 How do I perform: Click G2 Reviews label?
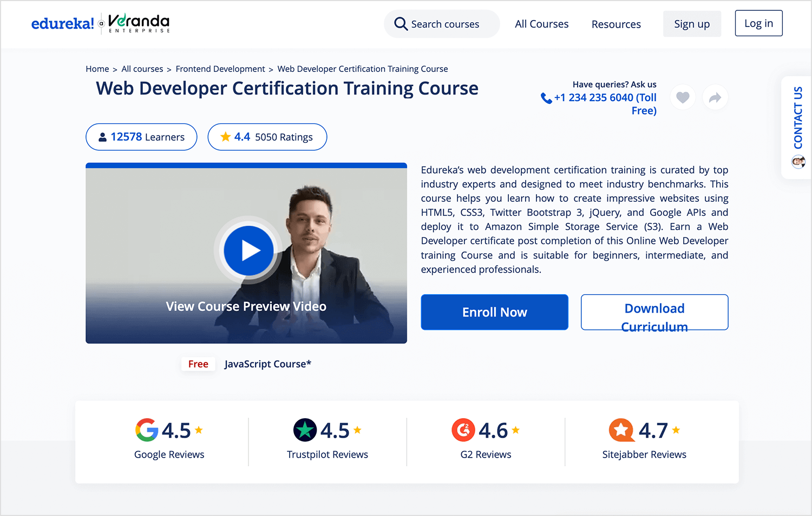486,454
